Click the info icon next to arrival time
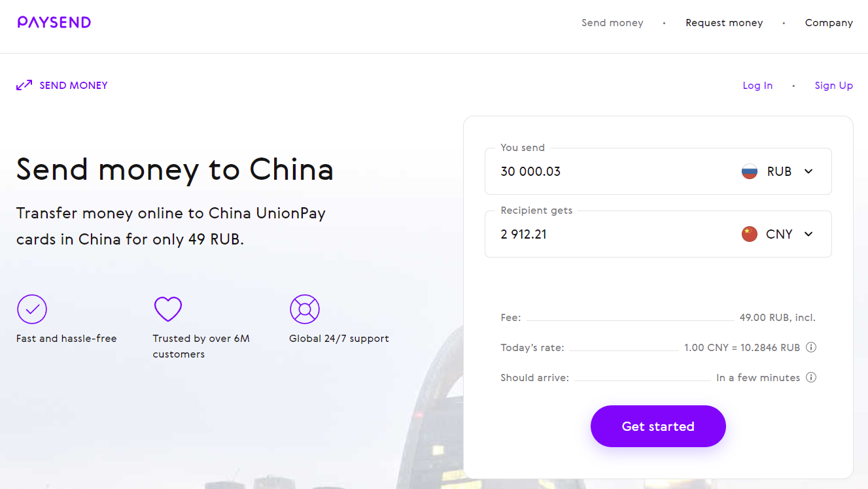 point(811,378)
